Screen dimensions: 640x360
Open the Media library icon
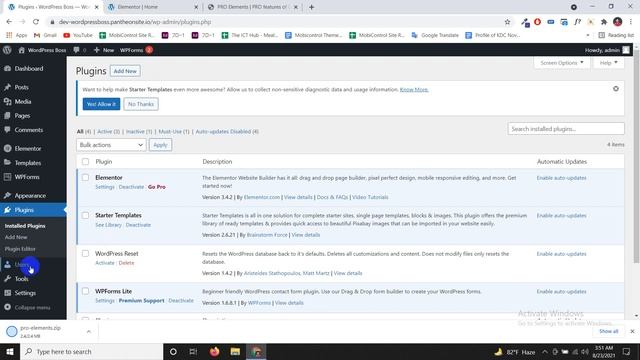(7, 101)
